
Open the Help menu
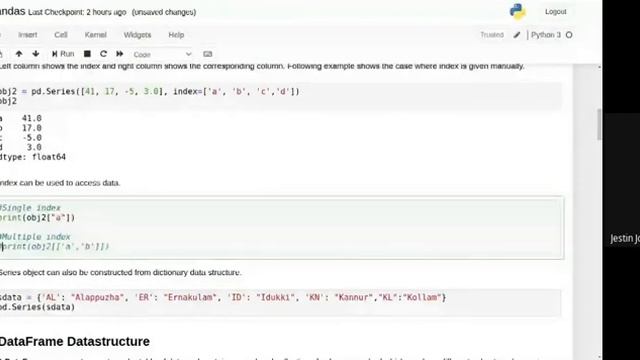(x=176, y=35)
